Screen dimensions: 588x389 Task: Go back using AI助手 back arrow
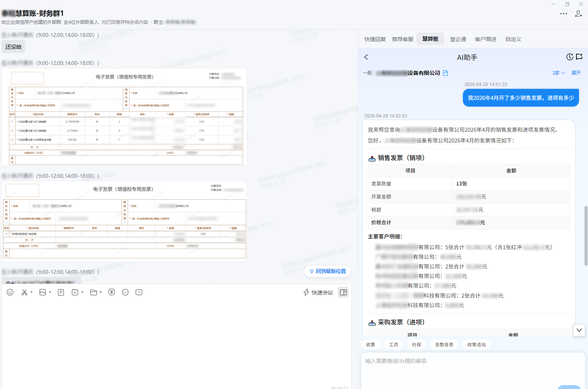pyautogui.click(x=366, y=57)
